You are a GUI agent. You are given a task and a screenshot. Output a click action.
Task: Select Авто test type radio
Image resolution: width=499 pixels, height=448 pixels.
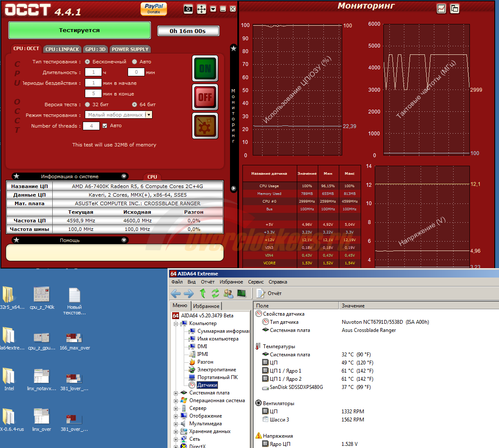coord(134,62)
